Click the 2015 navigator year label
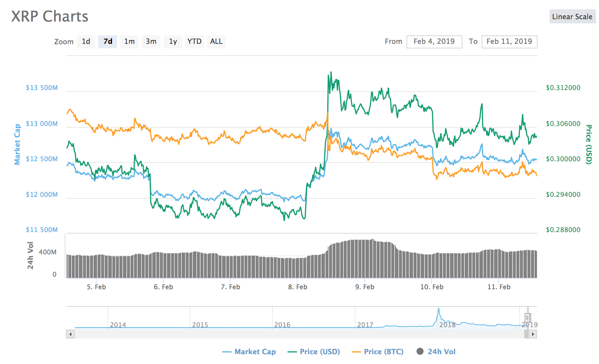 pyautogui.click(x=200, y=325)
